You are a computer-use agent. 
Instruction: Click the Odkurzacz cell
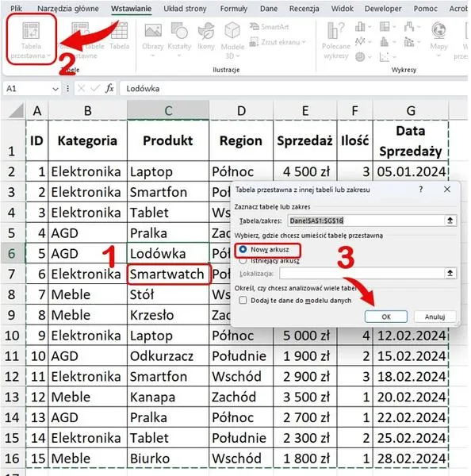click(168, 355)
